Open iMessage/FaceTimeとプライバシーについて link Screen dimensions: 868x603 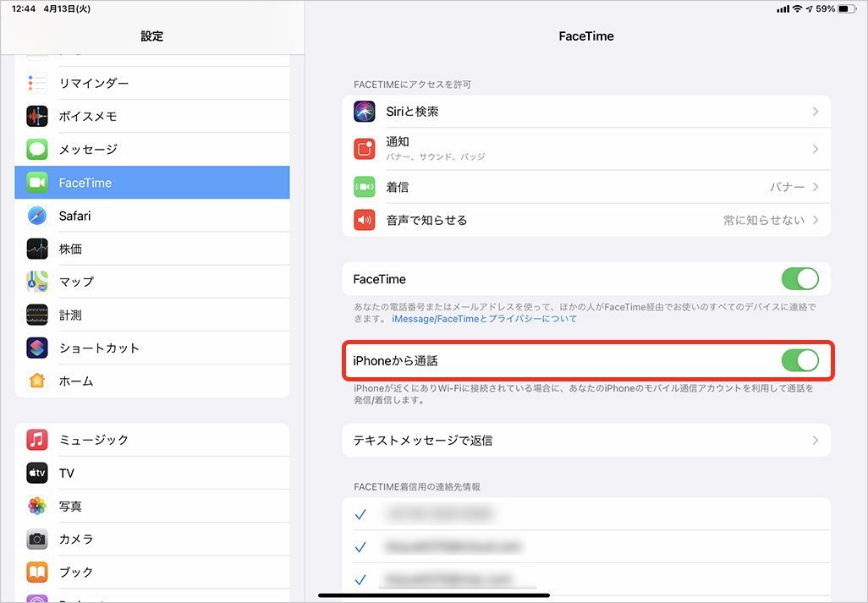pos(485,319)
